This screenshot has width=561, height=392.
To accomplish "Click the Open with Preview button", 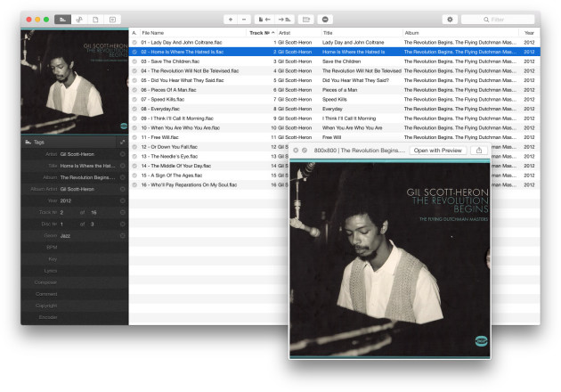I will click(437, 151).
